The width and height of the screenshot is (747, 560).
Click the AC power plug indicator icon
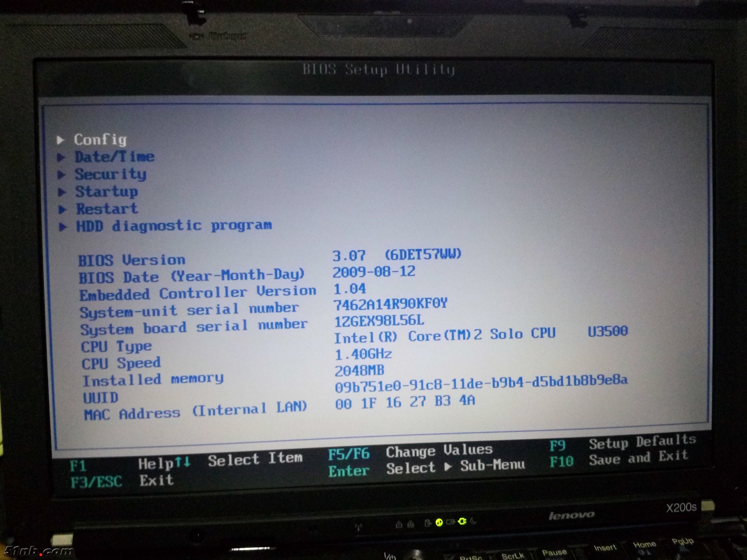point(462,522)
